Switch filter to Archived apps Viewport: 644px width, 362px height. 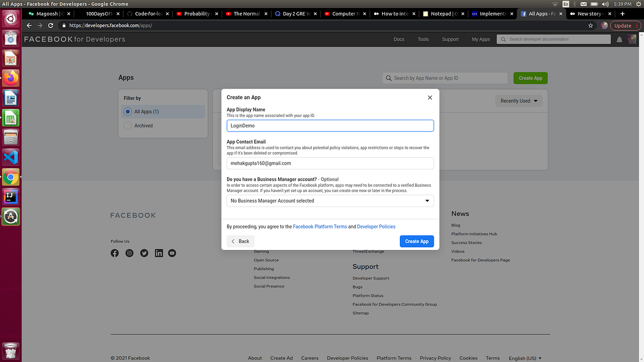click(x=127, y=125)
